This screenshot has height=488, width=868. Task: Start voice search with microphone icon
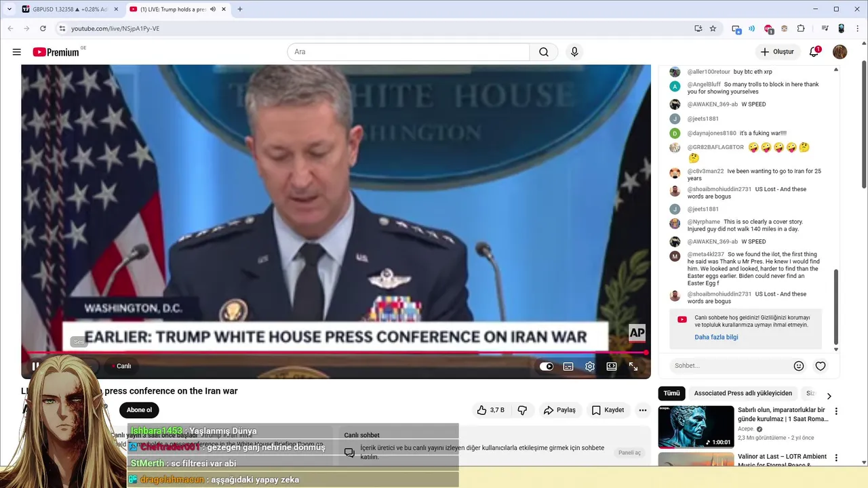(574, 52)
